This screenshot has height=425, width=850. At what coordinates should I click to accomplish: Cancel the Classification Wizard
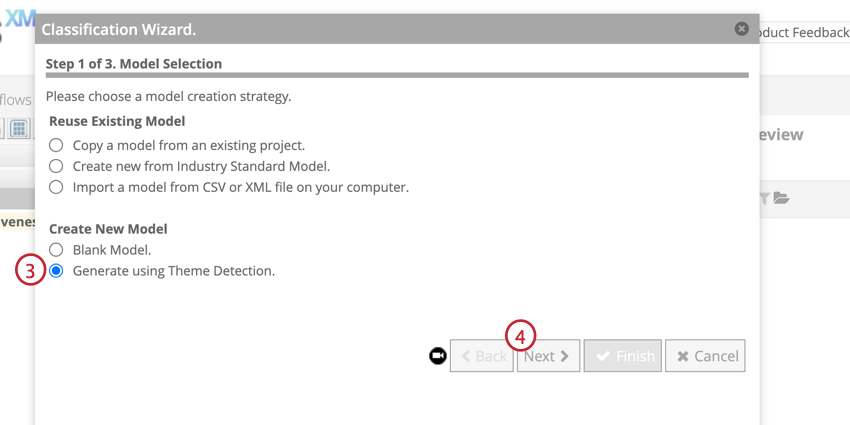[705, 356]
